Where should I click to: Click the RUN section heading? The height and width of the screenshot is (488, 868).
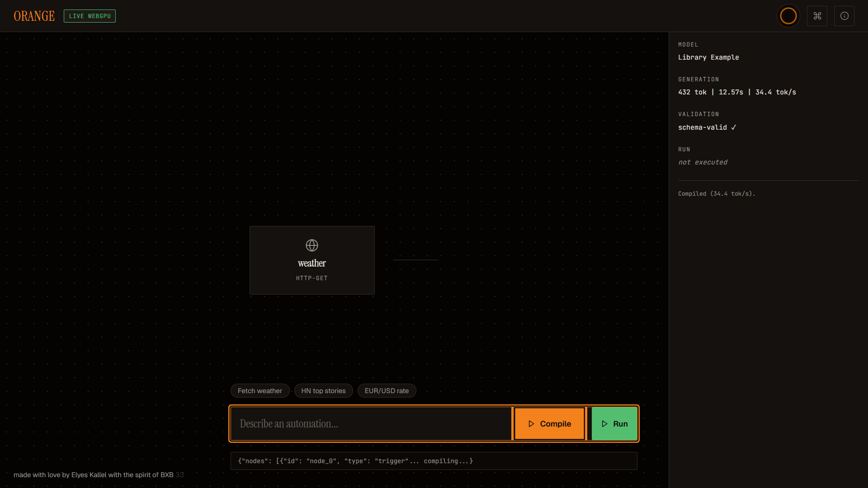(x=684, y=150)
